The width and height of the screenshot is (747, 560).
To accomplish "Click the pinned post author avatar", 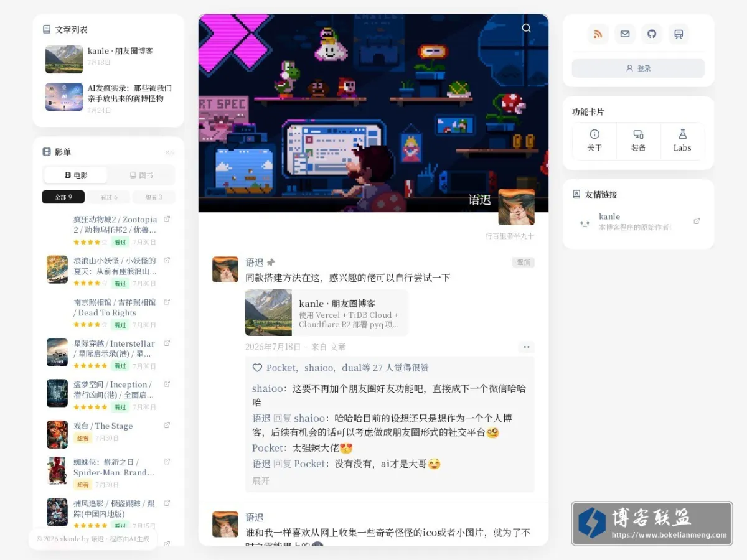I will 225,269.
